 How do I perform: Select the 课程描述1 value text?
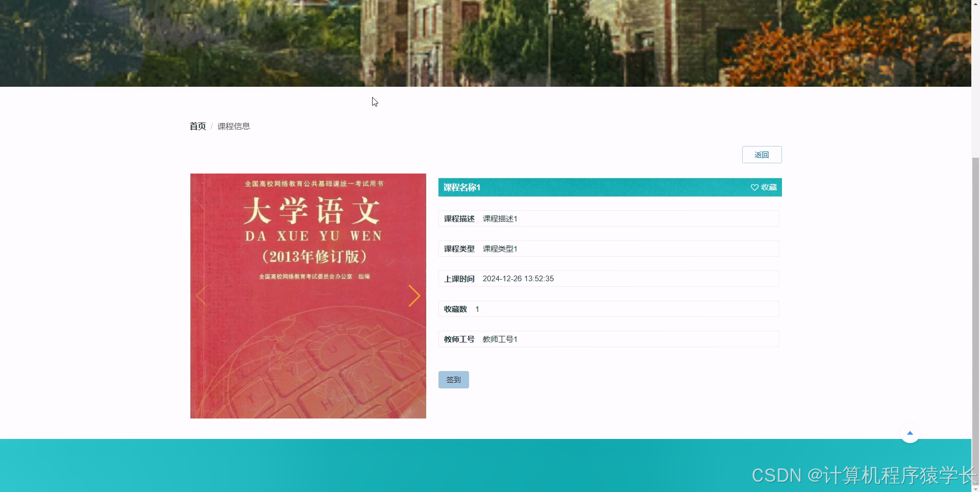500,218
